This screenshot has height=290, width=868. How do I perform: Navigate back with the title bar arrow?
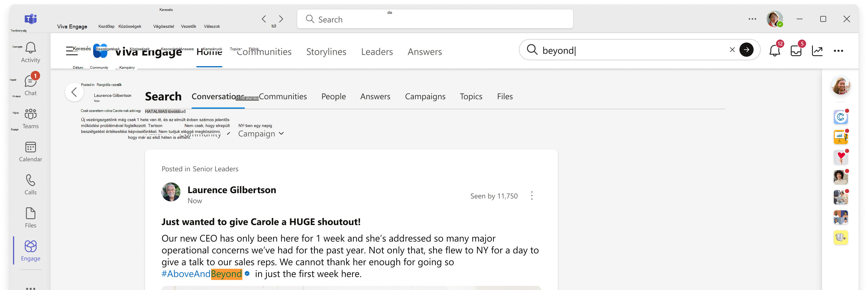(264, 19)
